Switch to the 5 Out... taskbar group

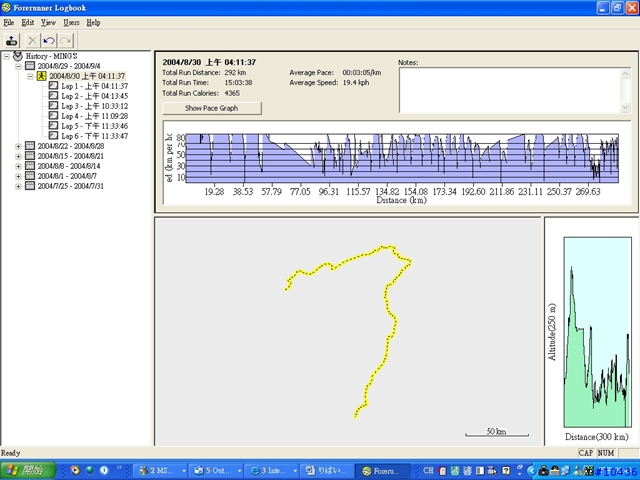pos(216,471)
